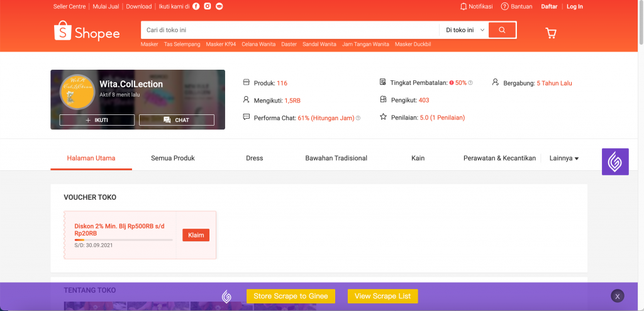Screen dimensions: 644x311
Task: Click the Performa Chat bubble icon
Action: click(x=247, y=117)
